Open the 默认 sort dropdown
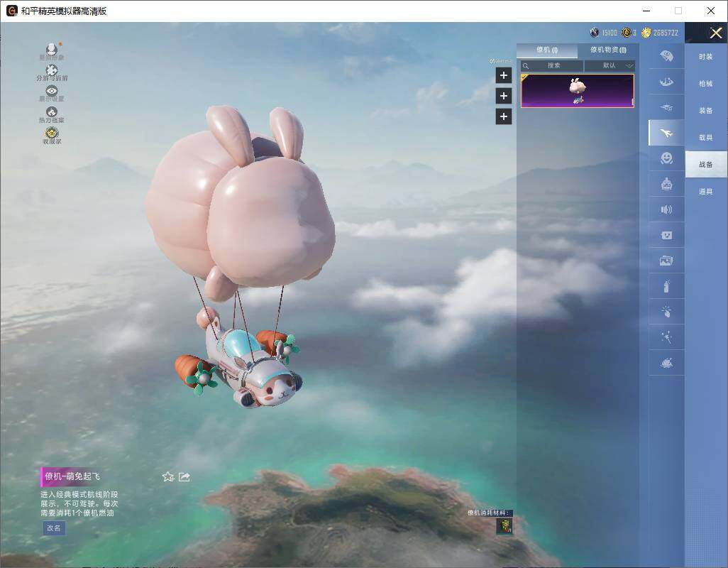 coord(610,65)
